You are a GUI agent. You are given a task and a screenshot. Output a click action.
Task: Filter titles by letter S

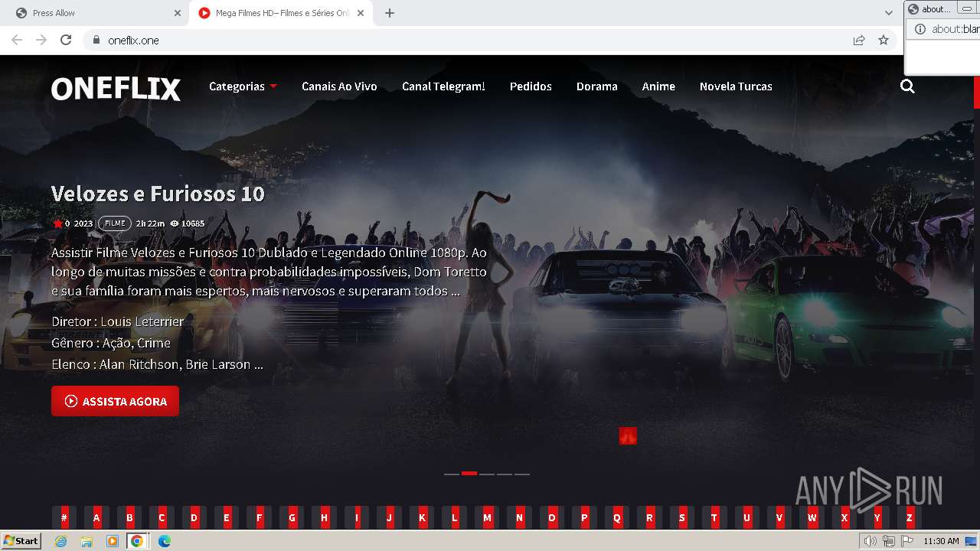[682, 517]
